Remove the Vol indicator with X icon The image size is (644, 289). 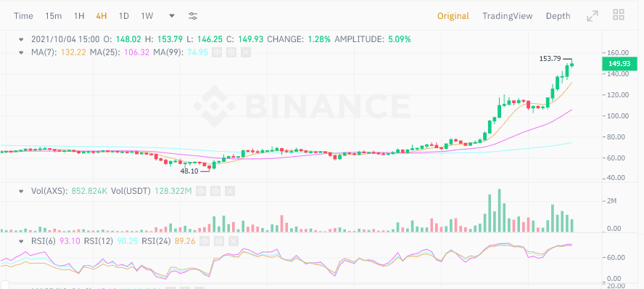(230, 191)
